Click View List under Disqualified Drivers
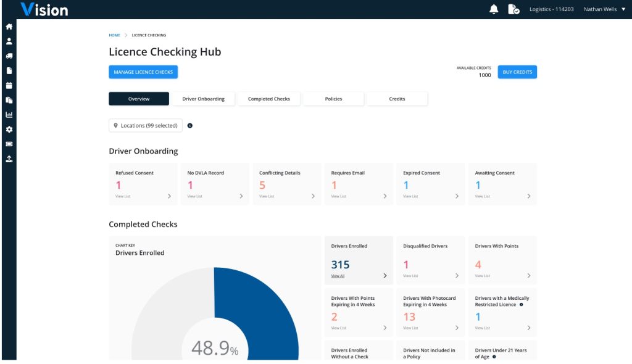 [x=410, y=276]
